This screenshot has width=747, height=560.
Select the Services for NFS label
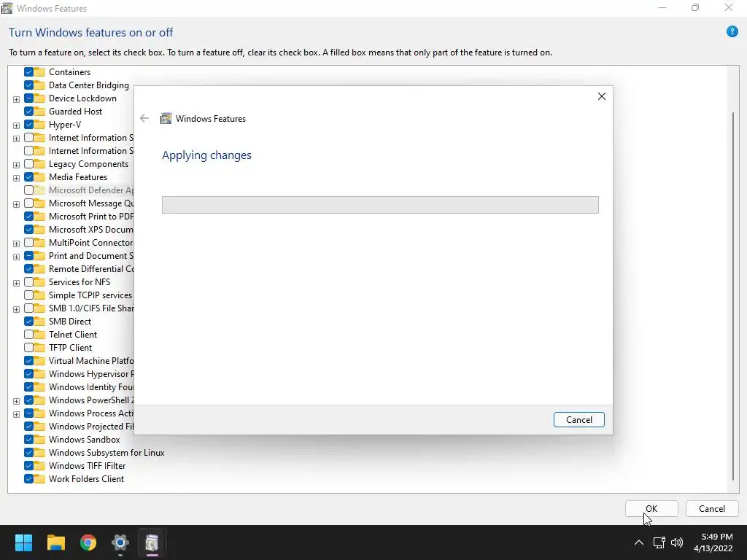[x=80, y=282]
